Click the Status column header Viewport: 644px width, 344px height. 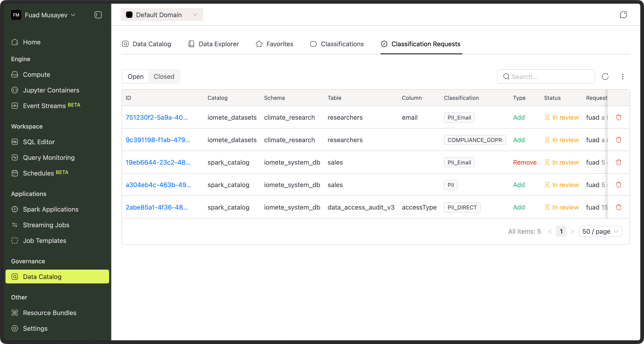[x=552, y=98]
